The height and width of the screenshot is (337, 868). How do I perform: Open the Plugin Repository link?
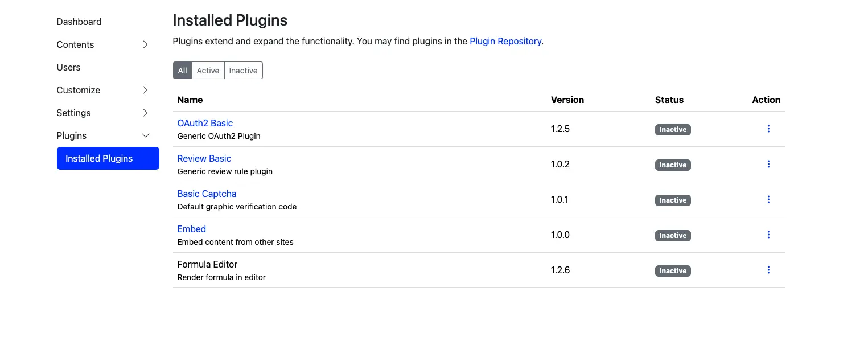coord(505,41)
